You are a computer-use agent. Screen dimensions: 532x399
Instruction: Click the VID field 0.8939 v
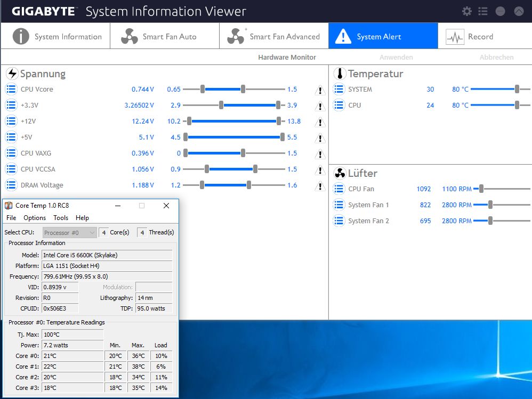[60, 287]
